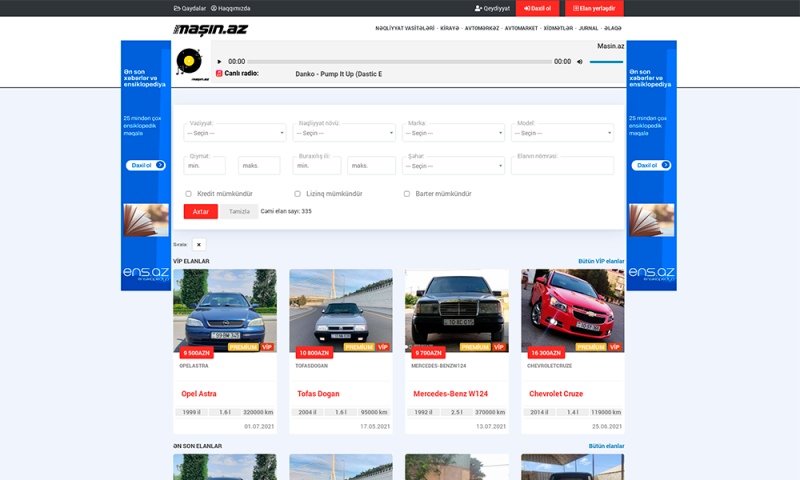The height and width of the screenshot is (480, 800).
Task: Click the 16 300AZN price tag
Action: 546,353
